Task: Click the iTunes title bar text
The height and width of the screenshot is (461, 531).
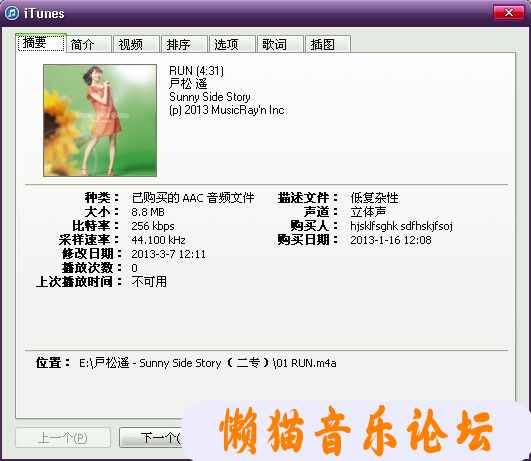Action: [x=44, y=14]
